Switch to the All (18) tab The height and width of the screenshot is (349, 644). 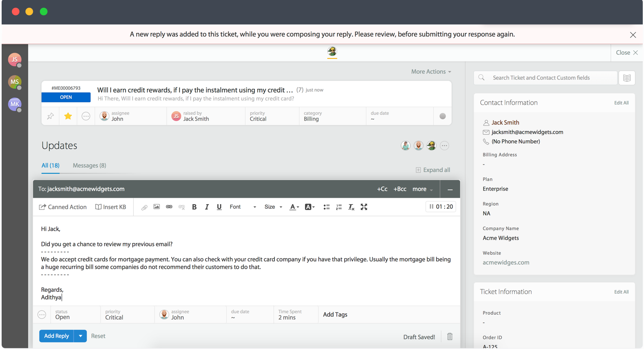pyautogui.click(x=51, y=165)
